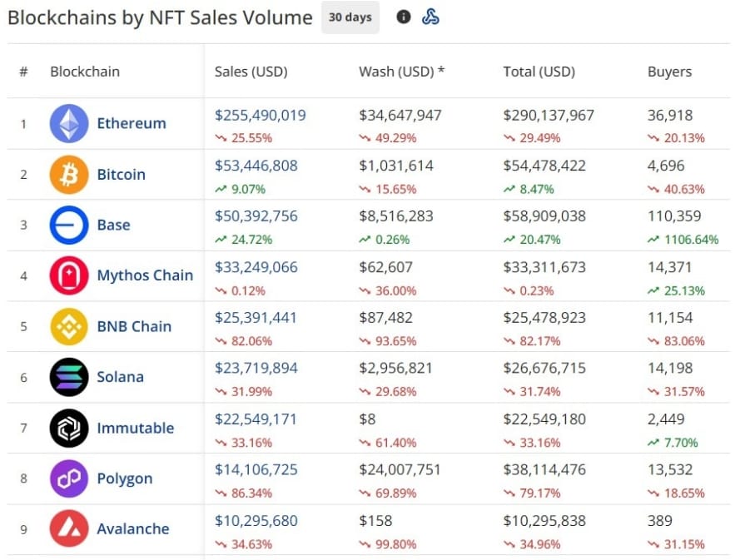The width and height of the screenshot is (740, 560).
Task: Open the Mythos Chain name link
Action: coord(145,275)
